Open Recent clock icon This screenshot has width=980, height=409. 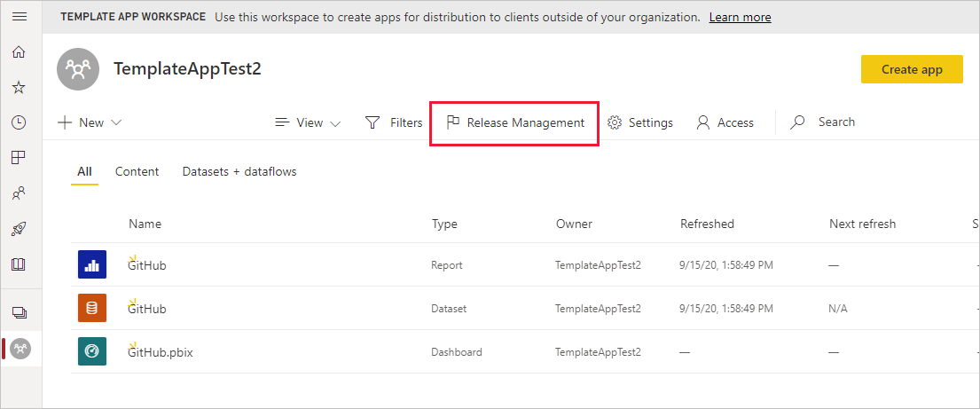(x=20, y=122)
